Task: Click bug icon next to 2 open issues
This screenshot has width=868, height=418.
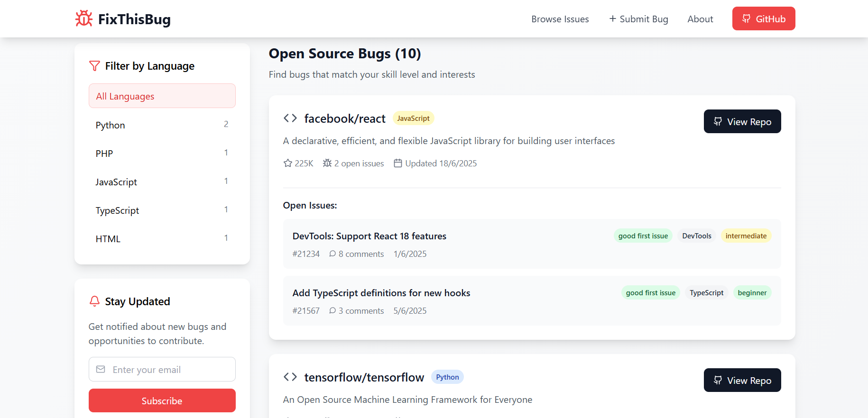Action: (x=327, y=163)
